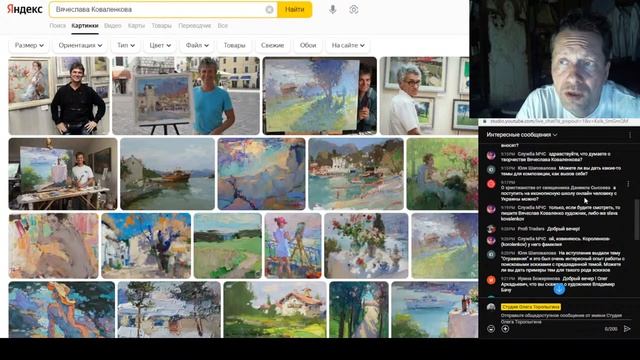The width and height of the screenshot is (640, 360).
Task: Open the large landscape painting held up by a man
Action: 320,96
